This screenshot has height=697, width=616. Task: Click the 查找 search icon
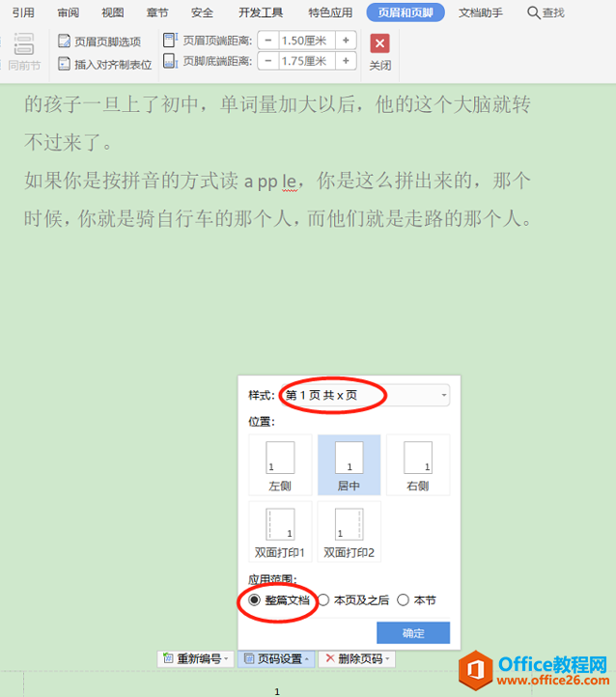pos(533,13)
